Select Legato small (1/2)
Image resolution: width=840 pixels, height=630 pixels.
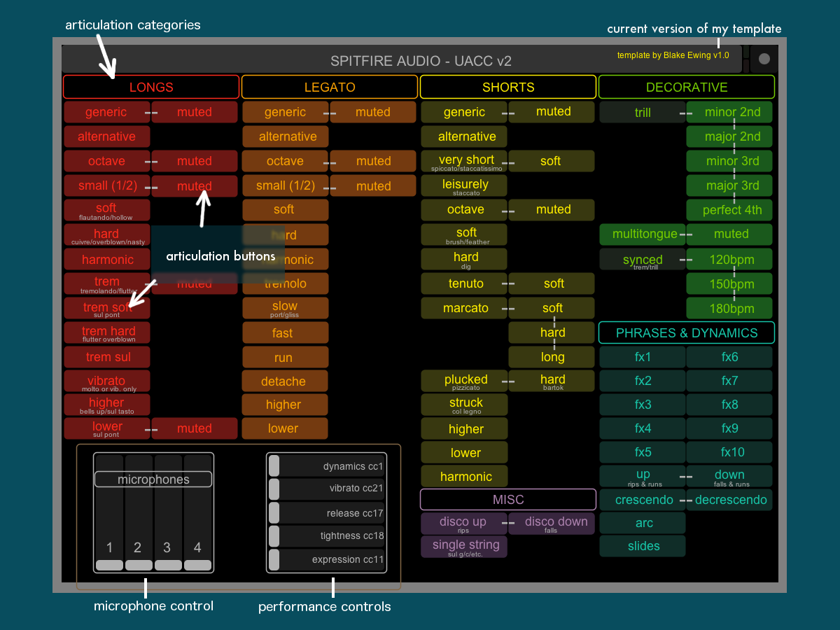pyautogui.click(x=285, y=185)
